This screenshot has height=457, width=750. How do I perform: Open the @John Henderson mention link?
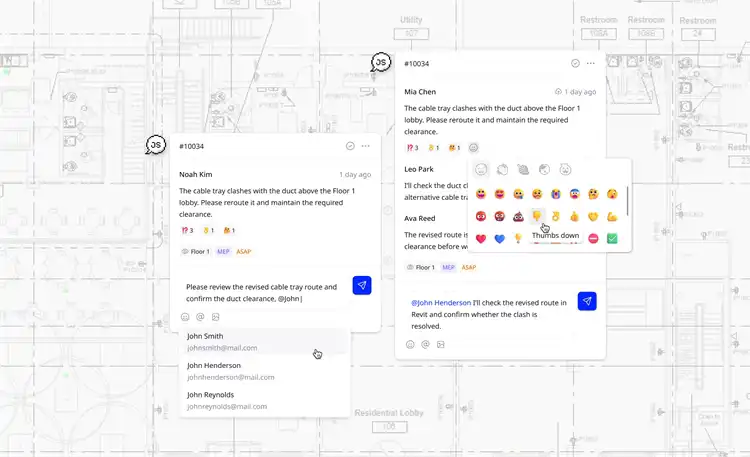click(x=441, y=302)
